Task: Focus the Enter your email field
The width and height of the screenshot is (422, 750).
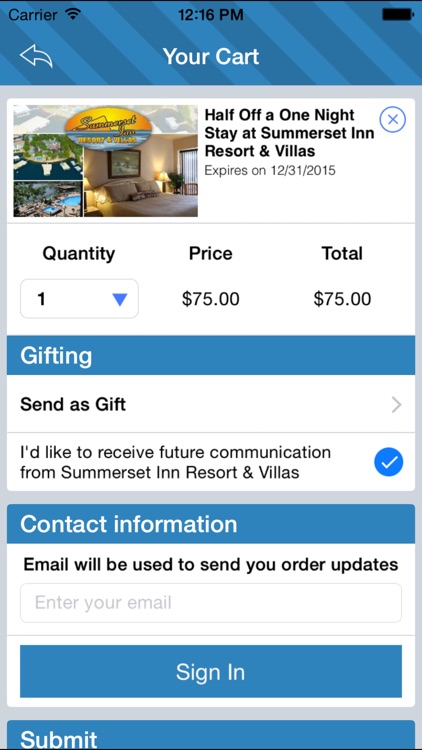Action: coord(211,603)
